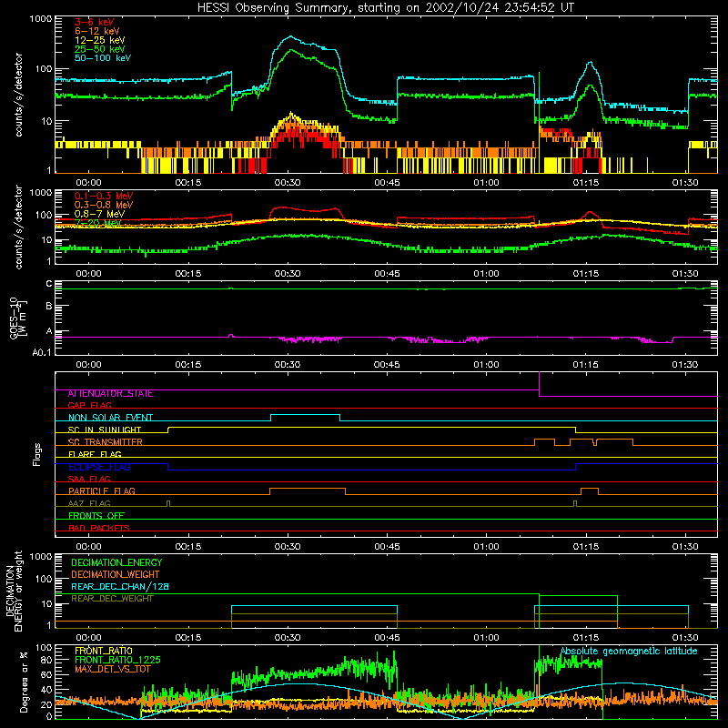Click the FLARE_FLAG label

click(95, 454)
